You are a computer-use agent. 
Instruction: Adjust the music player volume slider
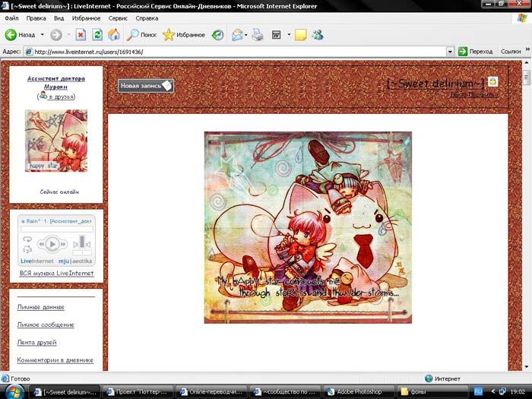(82, 242)
